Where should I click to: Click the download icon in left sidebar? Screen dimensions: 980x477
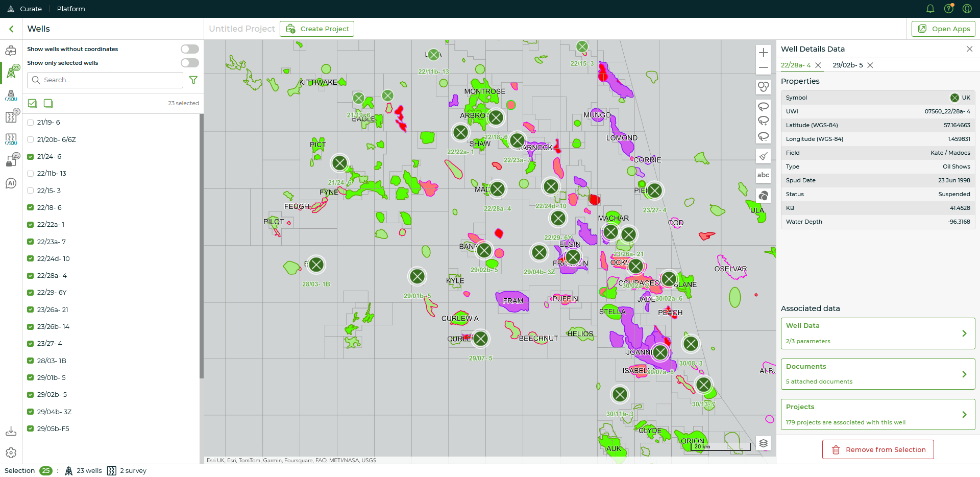[x=11, y=432]
